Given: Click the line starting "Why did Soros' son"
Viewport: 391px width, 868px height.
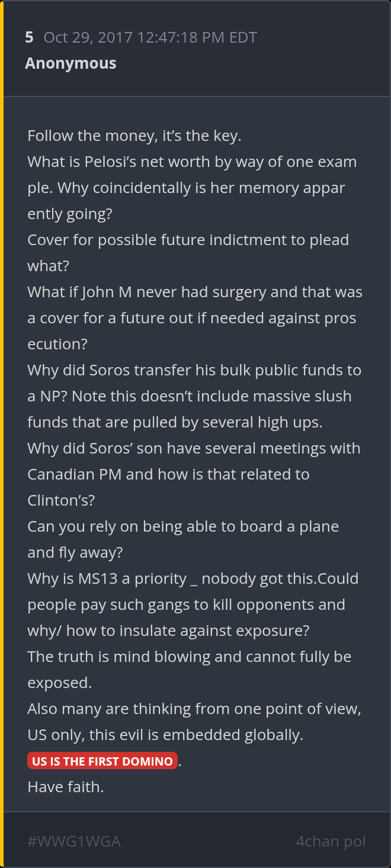Looking at the screenshot, I should click(194, 448).
